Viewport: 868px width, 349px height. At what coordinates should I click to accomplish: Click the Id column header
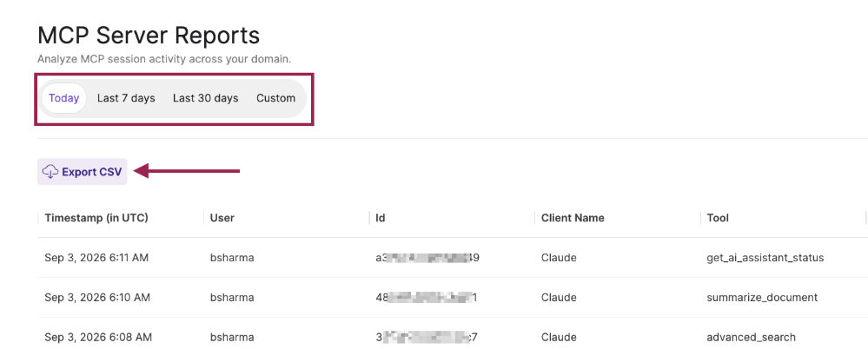point(381,218)
